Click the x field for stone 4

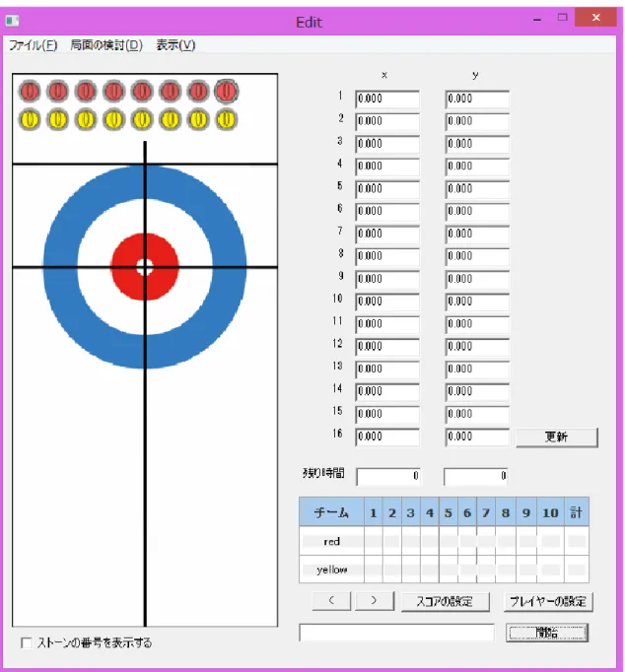[387, 167]
